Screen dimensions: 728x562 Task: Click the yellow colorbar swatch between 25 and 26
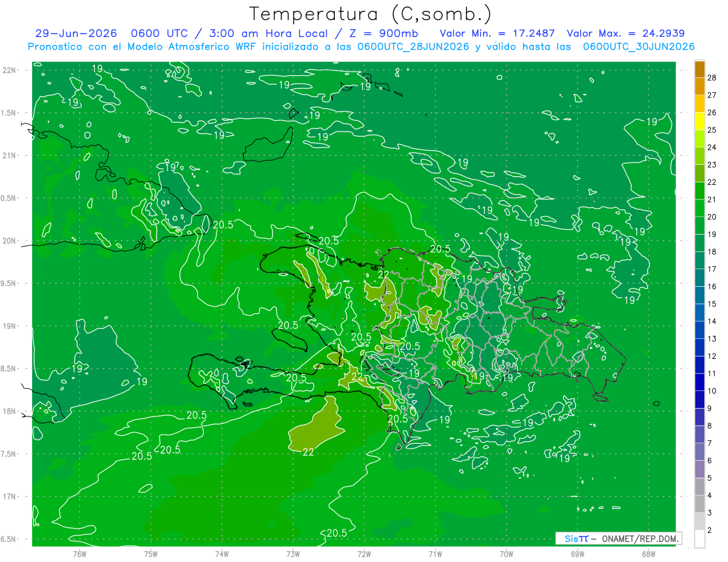point(699,121)
